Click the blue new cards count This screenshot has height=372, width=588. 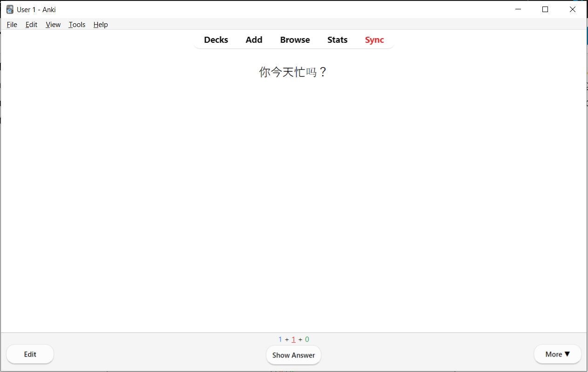[x=280, y=339]
